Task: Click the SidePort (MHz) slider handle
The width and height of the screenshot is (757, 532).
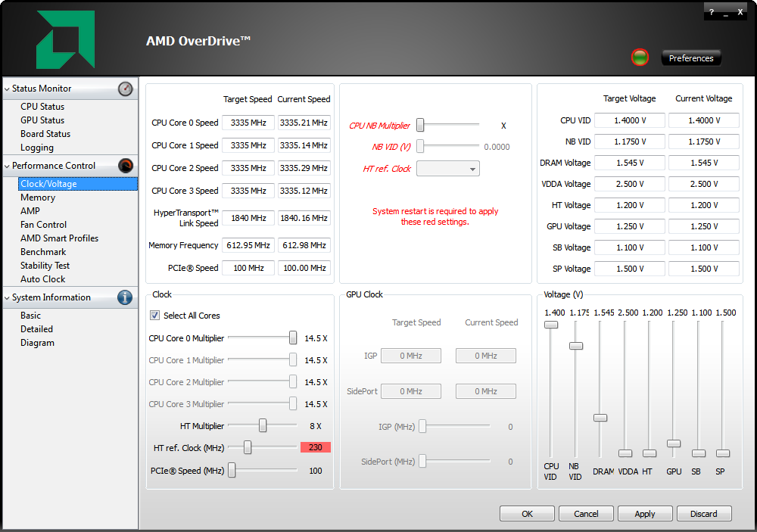Action: click(x=422, y=461)
